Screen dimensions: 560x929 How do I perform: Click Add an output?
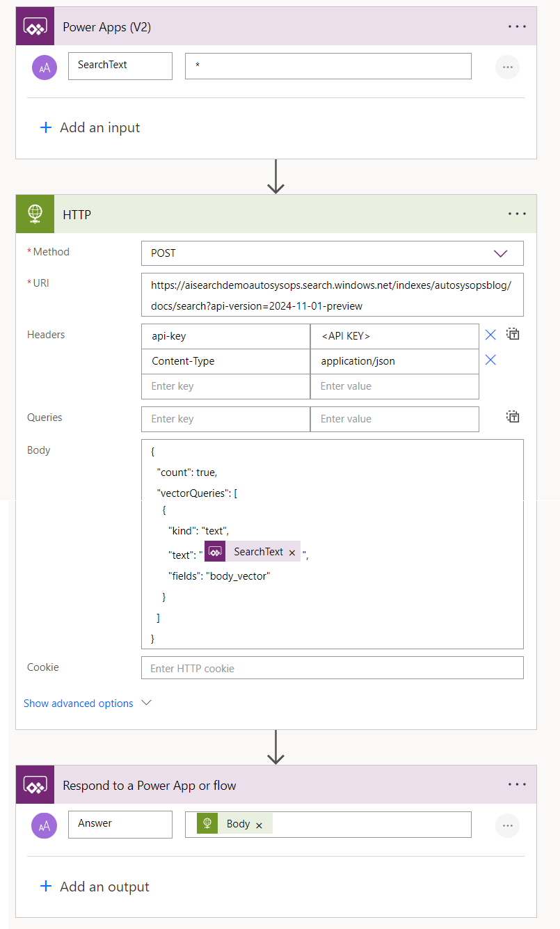click(x=105, y=887)
